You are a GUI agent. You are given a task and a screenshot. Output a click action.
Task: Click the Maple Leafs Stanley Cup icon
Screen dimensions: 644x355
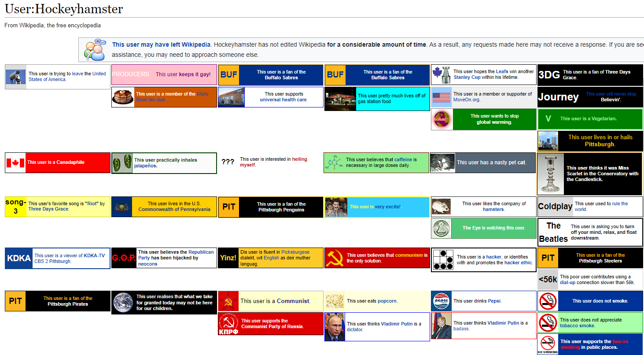click(x=442, y=74)
